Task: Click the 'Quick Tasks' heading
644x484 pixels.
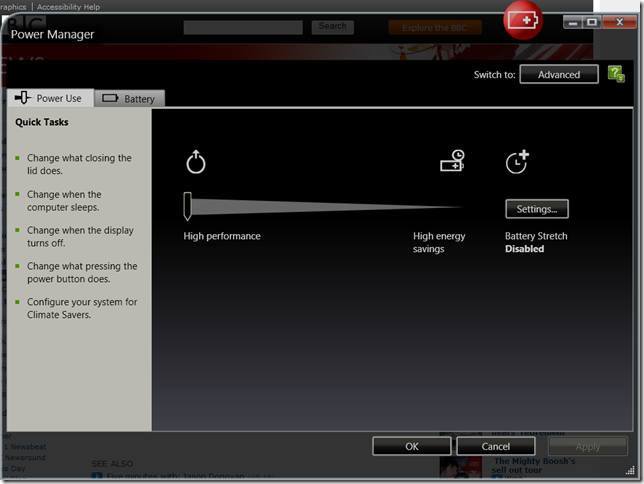Action: [42, 122]
